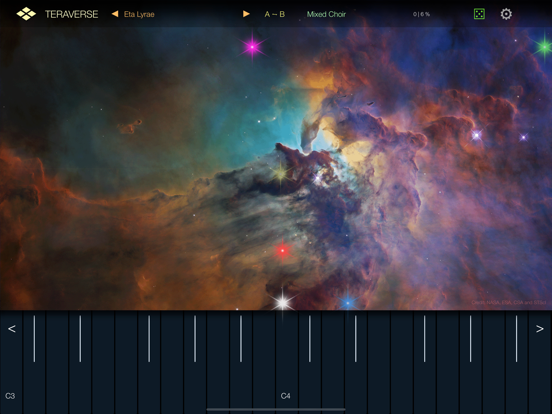Image resolution: width=552 pixels, height=414 pixels.
Task: Play the D#3 black key
Action: pos(80,363)
